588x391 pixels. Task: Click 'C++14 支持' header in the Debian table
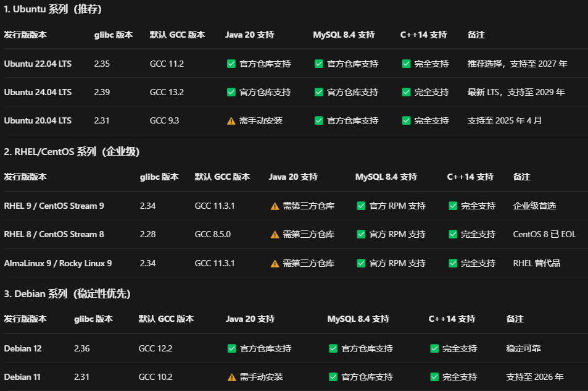click(x=452, y=319)
